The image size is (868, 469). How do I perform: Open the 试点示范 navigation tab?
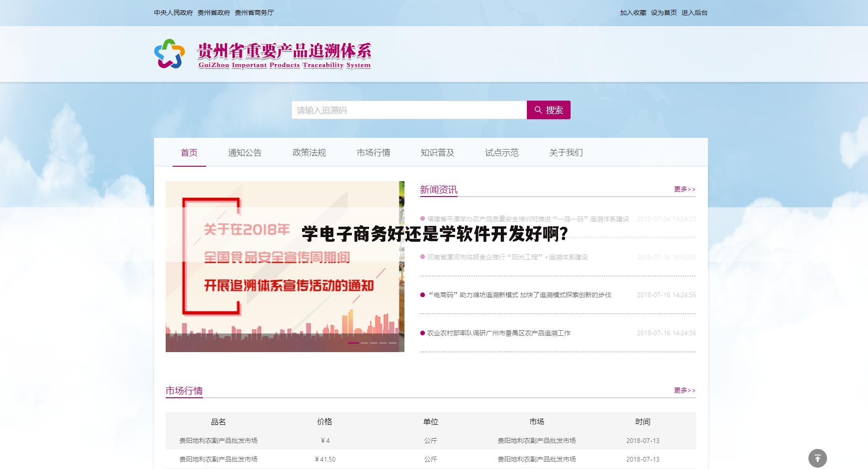point(502,153)
